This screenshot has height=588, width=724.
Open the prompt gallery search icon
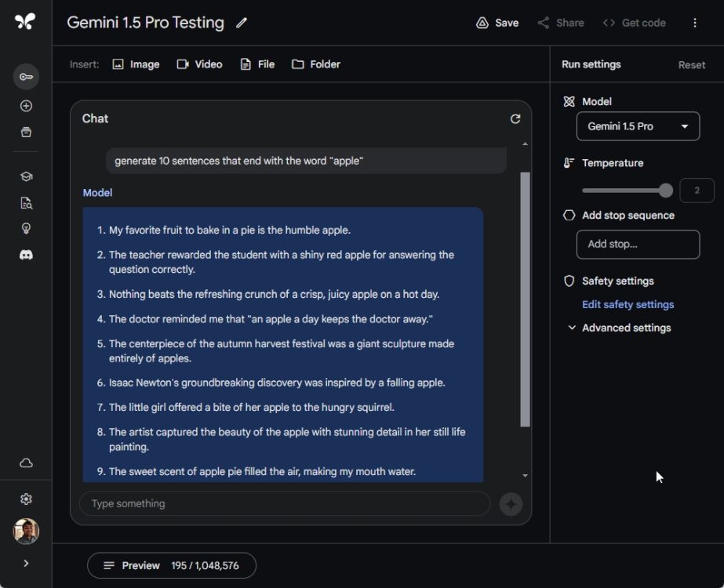(x=26, y=201)
